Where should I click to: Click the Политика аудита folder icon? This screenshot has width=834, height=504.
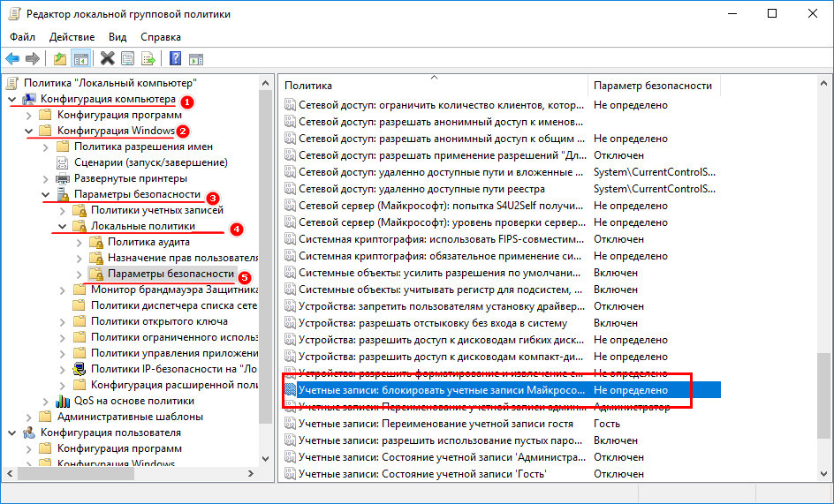pos(96,243)
